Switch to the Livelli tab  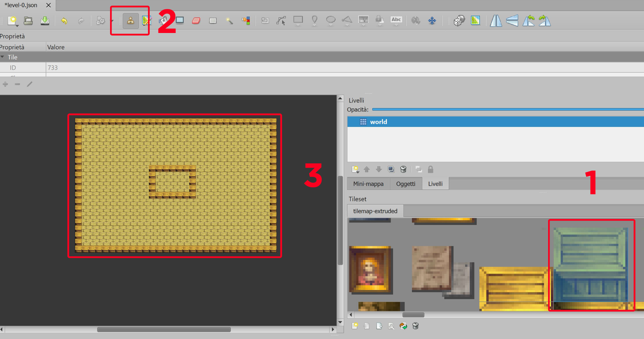(x=435, y=184)
